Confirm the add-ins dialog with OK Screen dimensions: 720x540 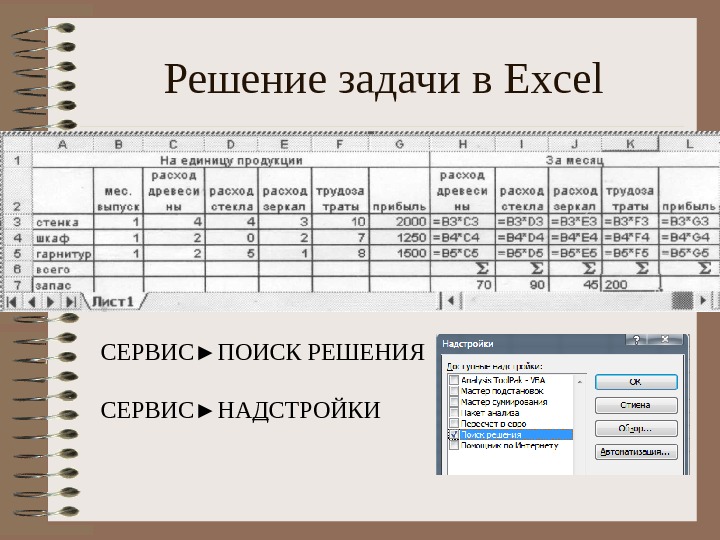click(636, 382)
